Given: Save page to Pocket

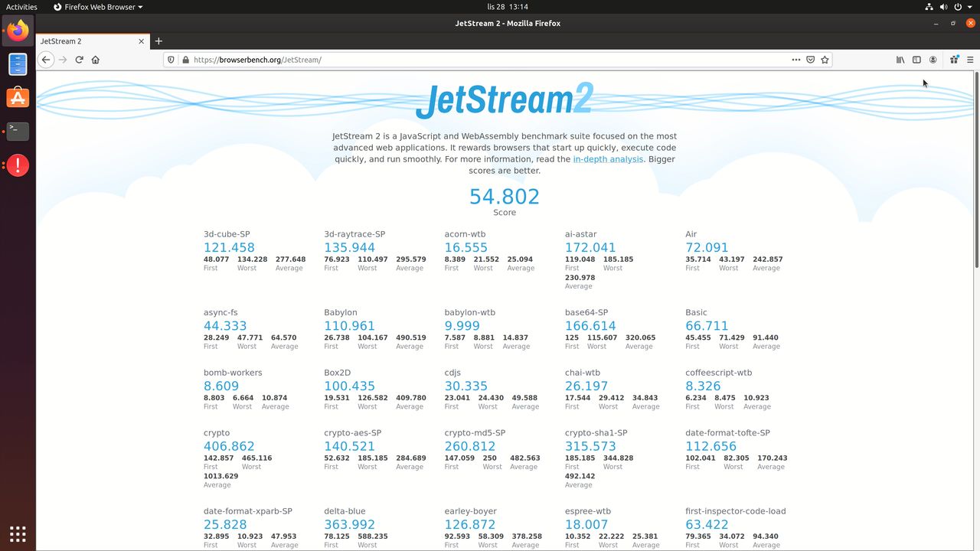Looking at the screenshot, I should tap(811, 60).
